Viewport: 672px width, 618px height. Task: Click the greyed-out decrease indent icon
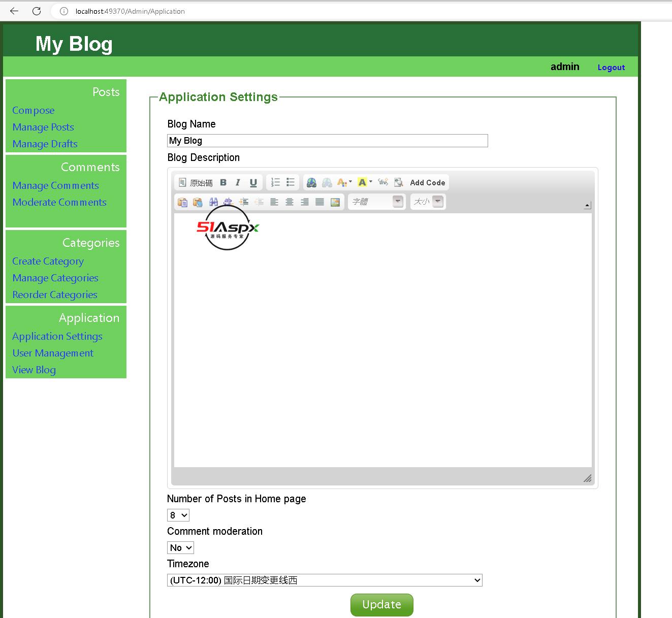[259, 202]
